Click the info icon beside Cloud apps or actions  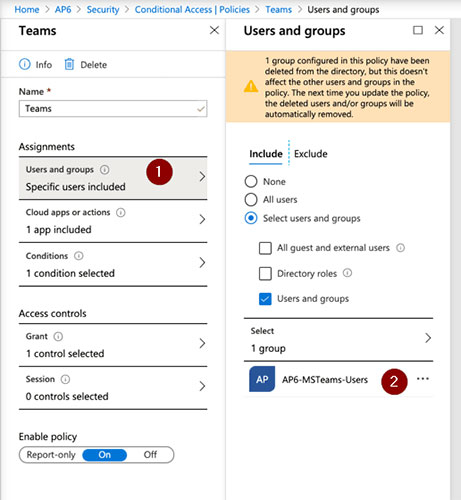click(121, 212)
